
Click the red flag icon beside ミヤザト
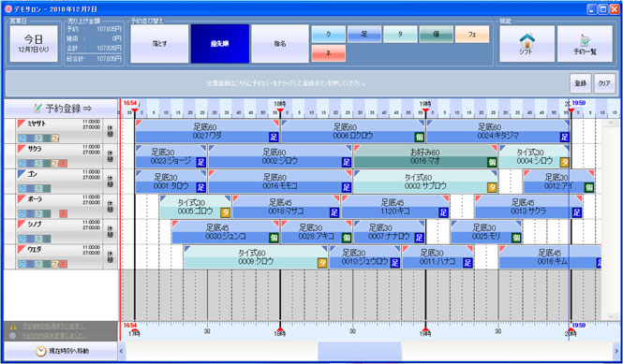point(22,124)
